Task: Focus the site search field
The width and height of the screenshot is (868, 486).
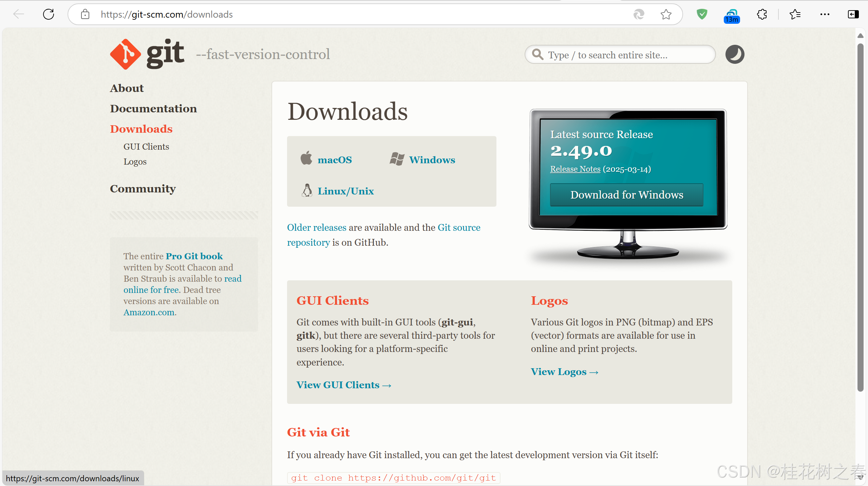Action: pyautogui.click(x=620, y=54)
